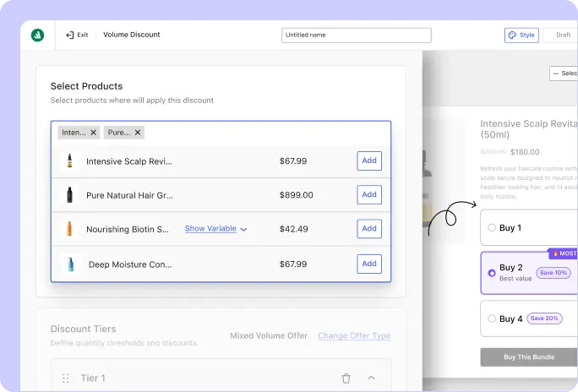Click the $180.00 preview price
Image resolution: width=578 pixels, height=392 pixels.
[525, 152]
